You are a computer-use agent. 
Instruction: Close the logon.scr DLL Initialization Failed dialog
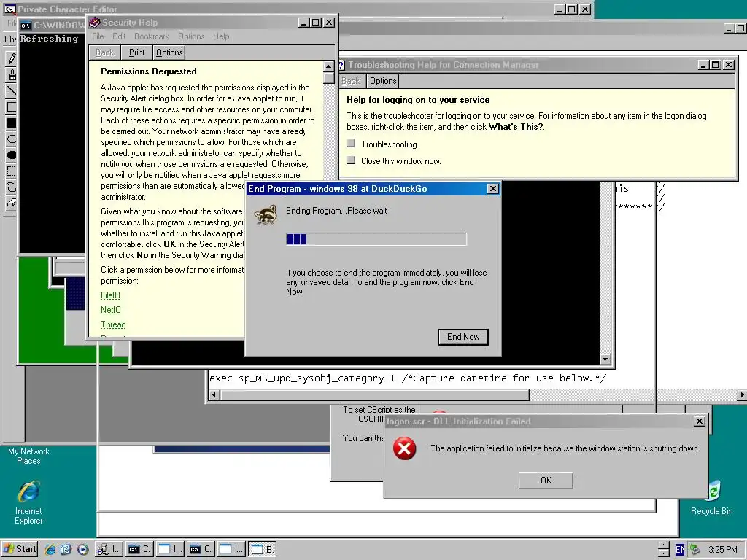tap(699, 421)
